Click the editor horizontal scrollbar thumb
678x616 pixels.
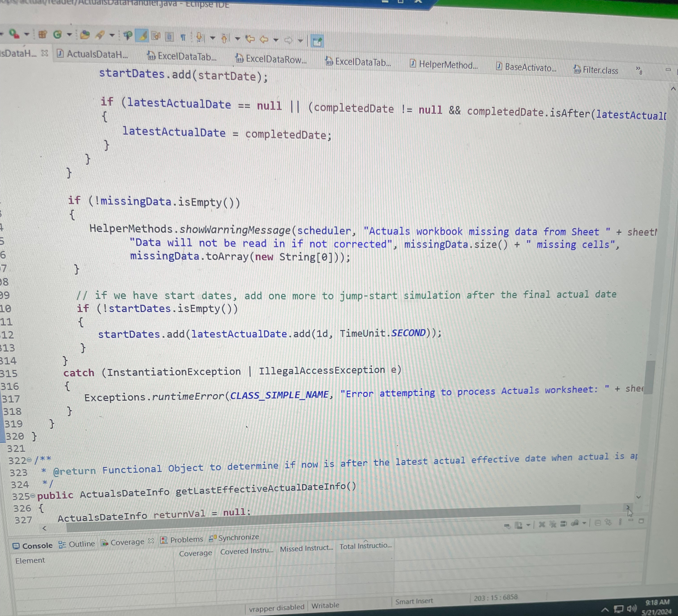pyautogui.click(x=323, y=518)
